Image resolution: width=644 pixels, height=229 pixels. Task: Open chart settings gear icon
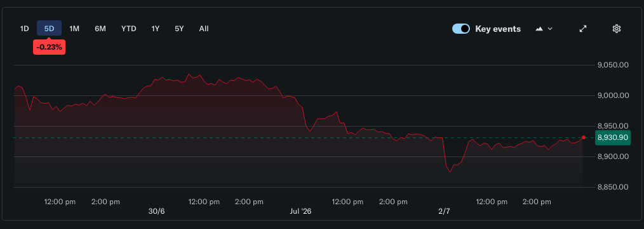click(x=616, y=29)
